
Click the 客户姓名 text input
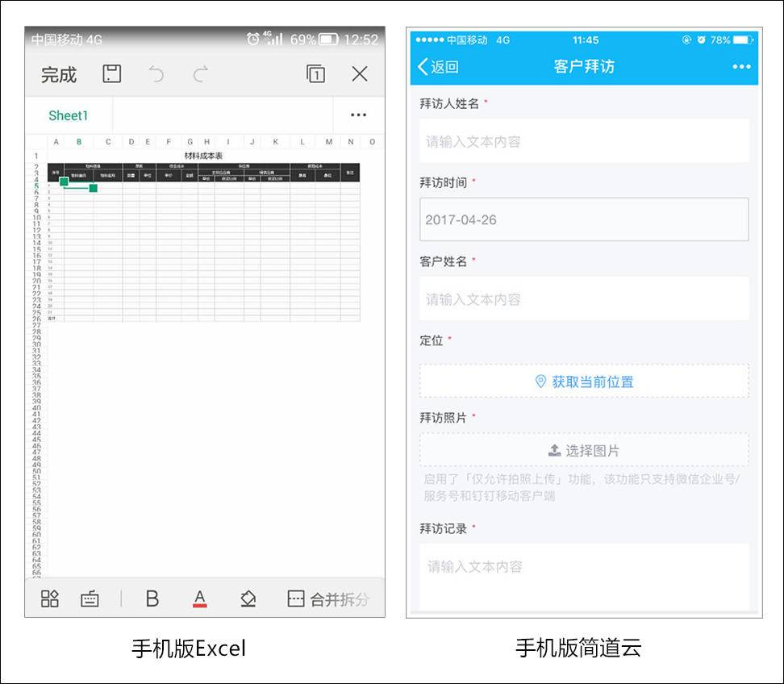click(x=584, y=298)
